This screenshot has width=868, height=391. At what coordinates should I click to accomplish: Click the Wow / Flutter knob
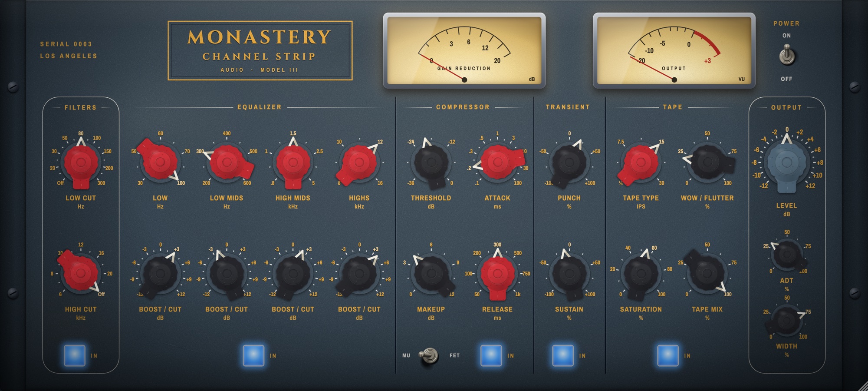click(x=707, y=162)
